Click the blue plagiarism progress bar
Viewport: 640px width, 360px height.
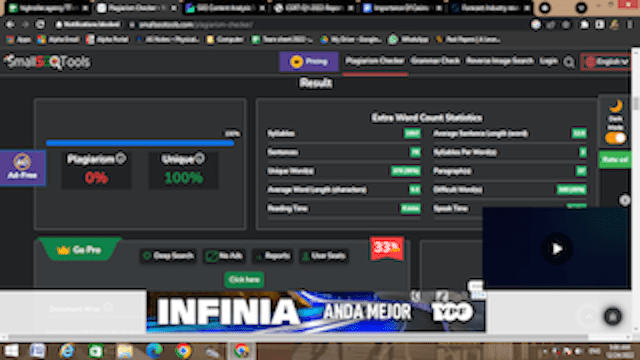point(140,143)
